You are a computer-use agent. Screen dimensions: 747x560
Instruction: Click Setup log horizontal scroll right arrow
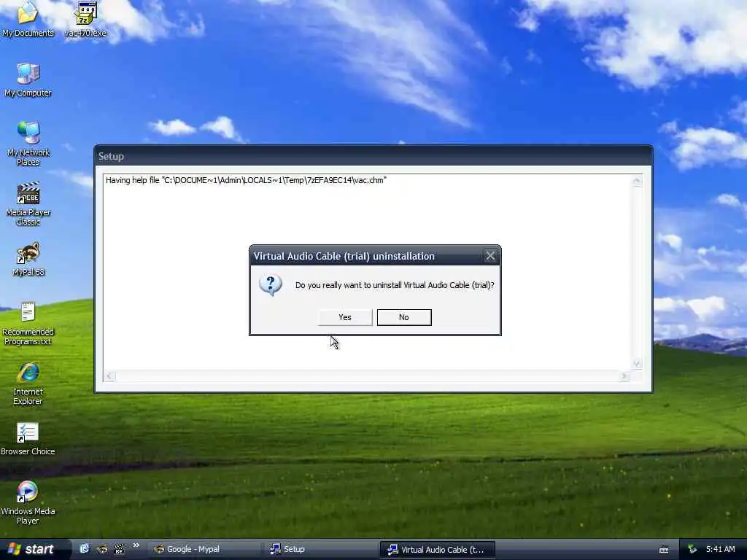(x=624, y=376)
